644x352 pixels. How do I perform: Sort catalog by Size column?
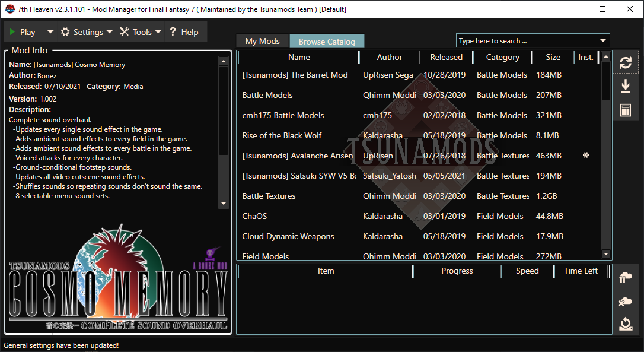tap(553, 57)
